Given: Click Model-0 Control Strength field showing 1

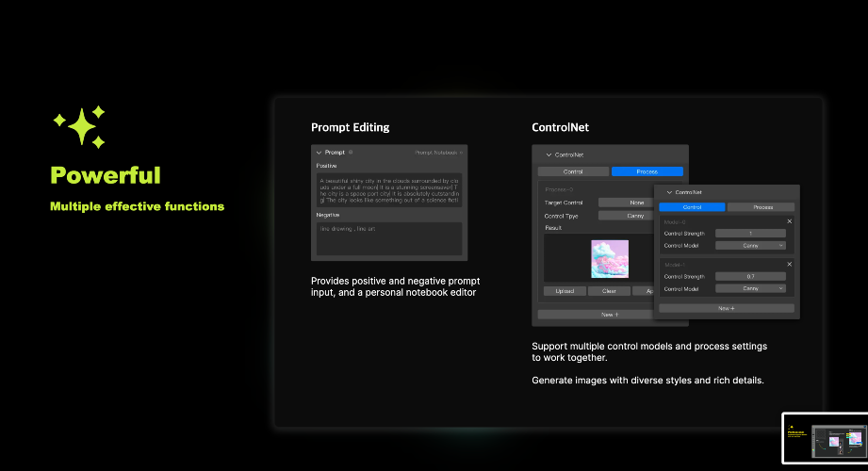Looking at the screenshot, I should (x=750, y=234).
